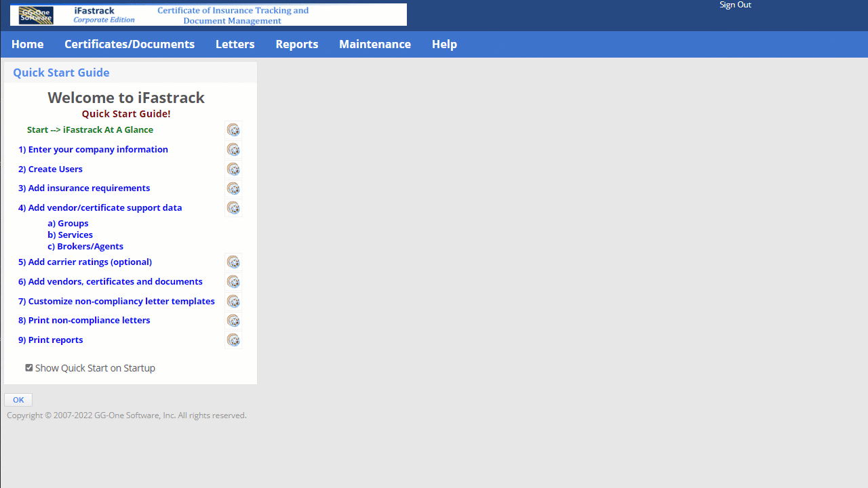The height and width of the screenshot is (488, 868).
Task: Go to the Create Users step
Action: coord(50,169)
